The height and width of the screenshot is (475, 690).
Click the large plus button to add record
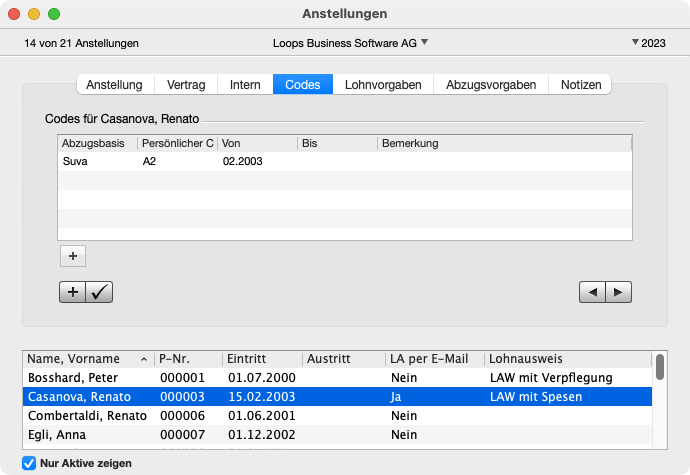click(73, 292)
